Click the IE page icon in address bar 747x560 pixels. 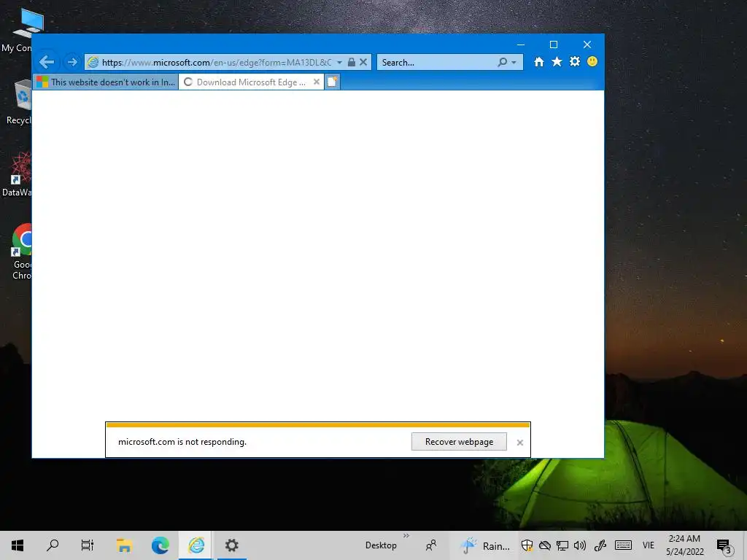coord(93,62)
